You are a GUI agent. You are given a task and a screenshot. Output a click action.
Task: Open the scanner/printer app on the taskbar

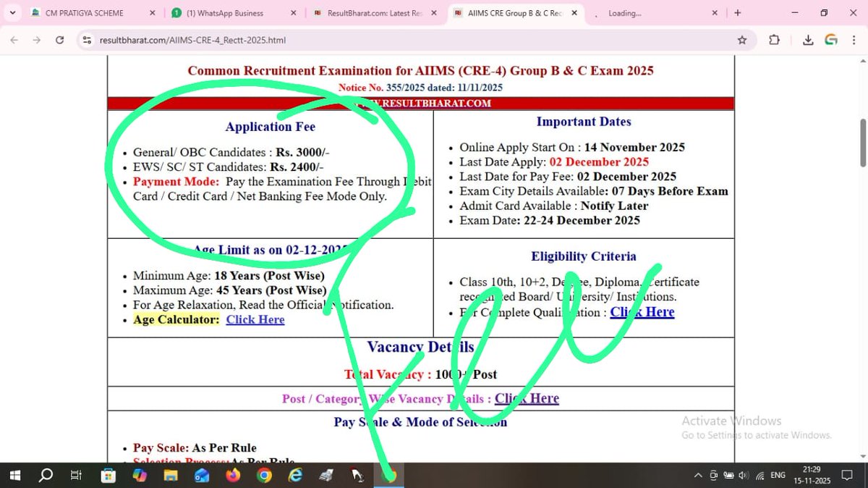tap(326, 475)
